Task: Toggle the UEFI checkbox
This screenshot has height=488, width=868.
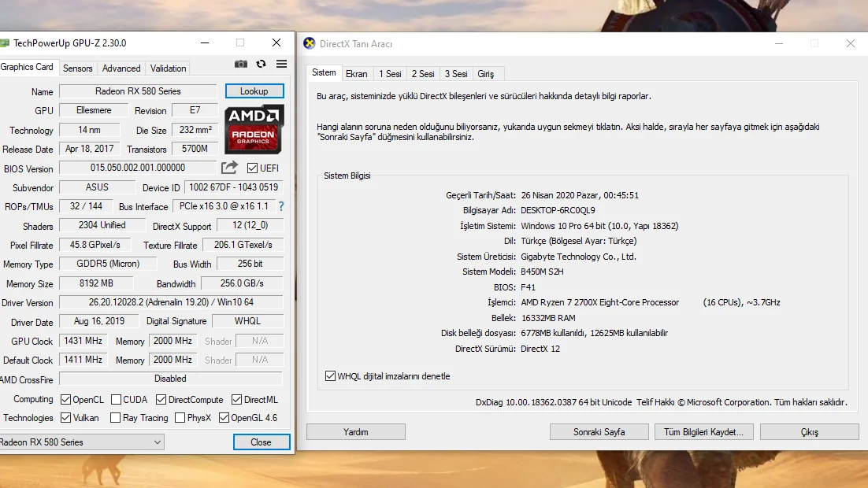Action: click(252, 168)
